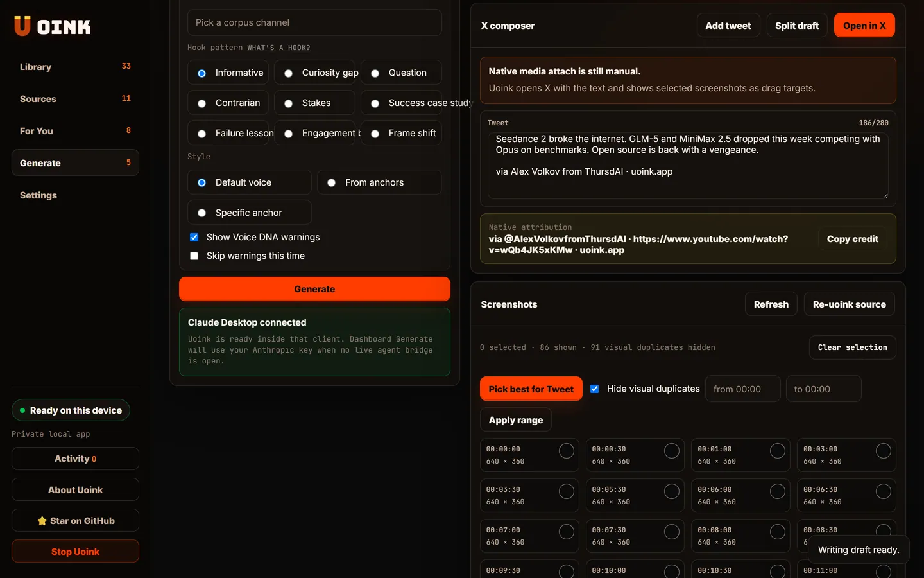The width and height of the screenshot is (924, 578).
Task: Select screenshot circle for 00:06:00
Action: 778,491
